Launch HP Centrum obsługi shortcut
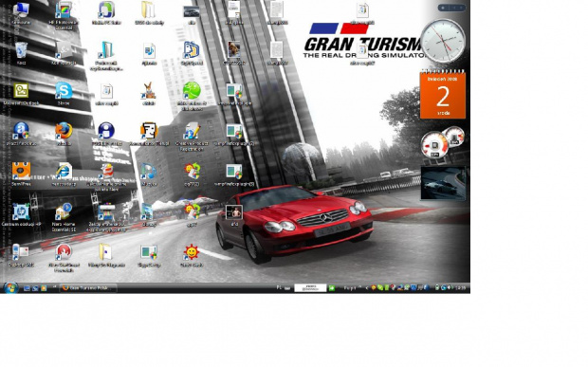 point(21,211)
